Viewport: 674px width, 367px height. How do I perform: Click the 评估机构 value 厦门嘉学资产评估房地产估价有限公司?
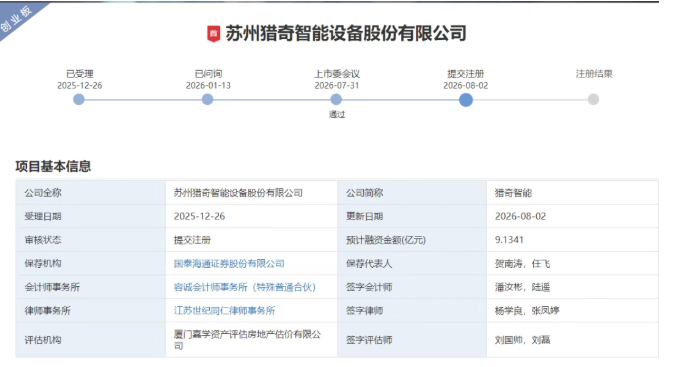coord(247,340)
